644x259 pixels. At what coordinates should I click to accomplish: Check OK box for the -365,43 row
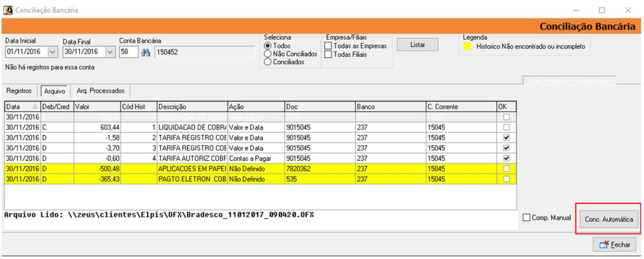507,179
